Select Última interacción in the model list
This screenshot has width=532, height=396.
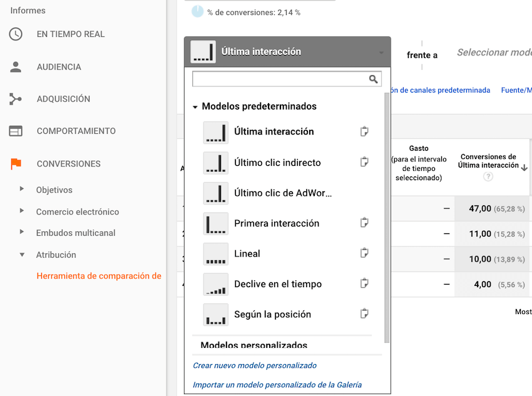click(274, 131)
